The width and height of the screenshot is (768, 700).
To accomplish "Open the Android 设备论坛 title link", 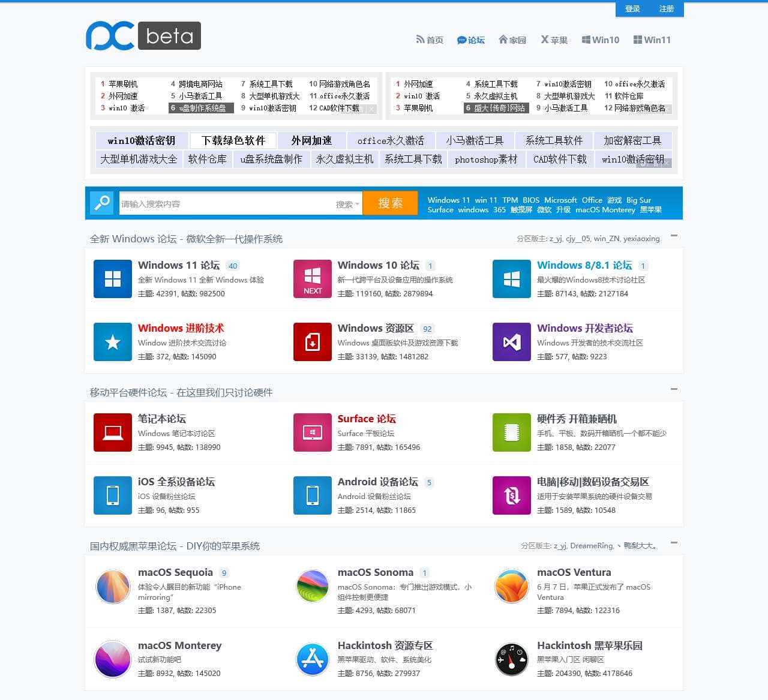I will pyautogui.click(x=378, y=482).
